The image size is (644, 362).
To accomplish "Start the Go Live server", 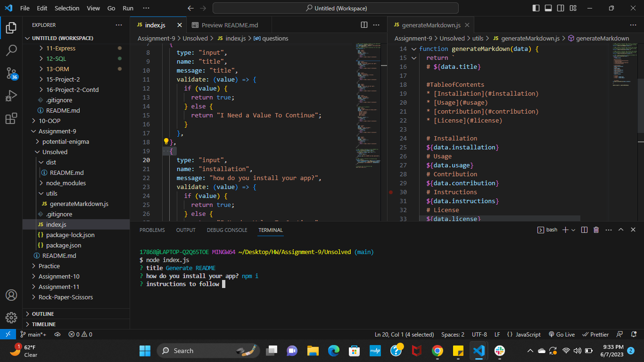I will click(x=561, y=334).
